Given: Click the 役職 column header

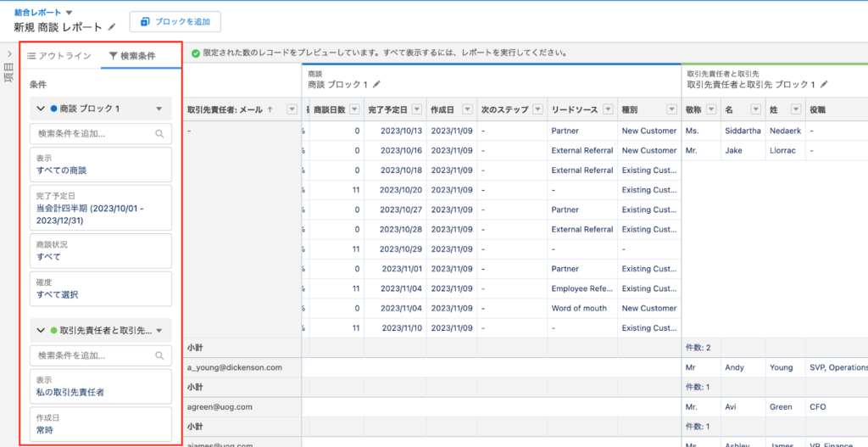Looking at the screenshot, I should [x=837, y=109].
